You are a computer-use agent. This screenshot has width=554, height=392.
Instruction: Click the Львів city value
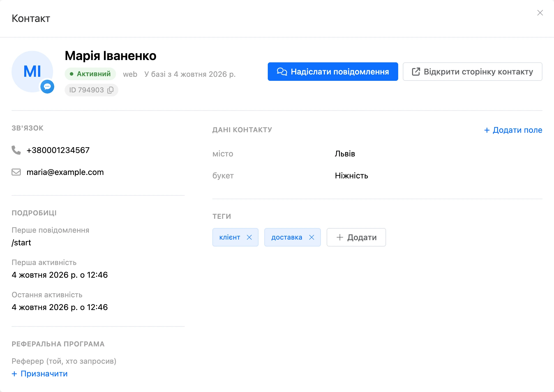(345, 154)
